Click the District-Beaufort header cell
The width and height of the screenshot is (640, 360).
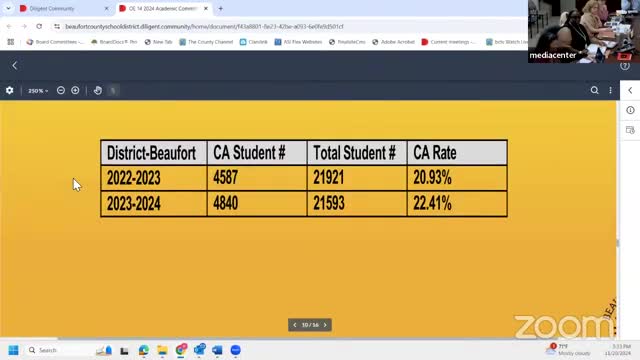click(154, 153)
